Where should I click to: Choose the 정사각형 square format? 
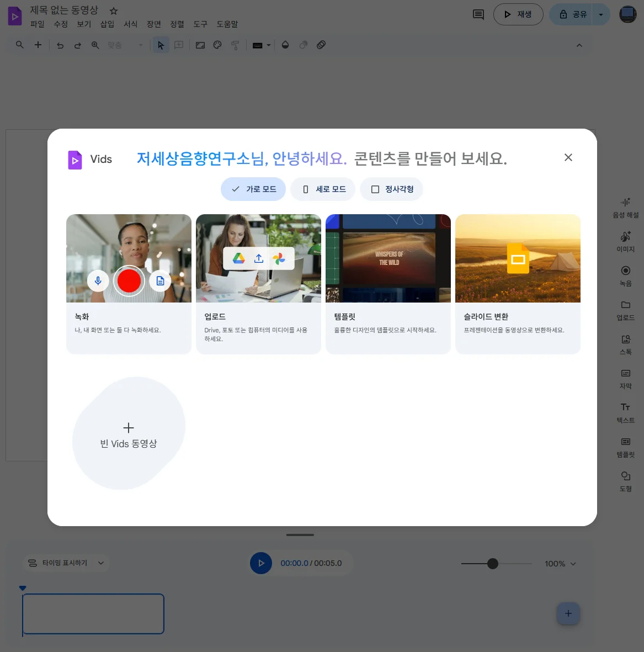click(392, 189)
